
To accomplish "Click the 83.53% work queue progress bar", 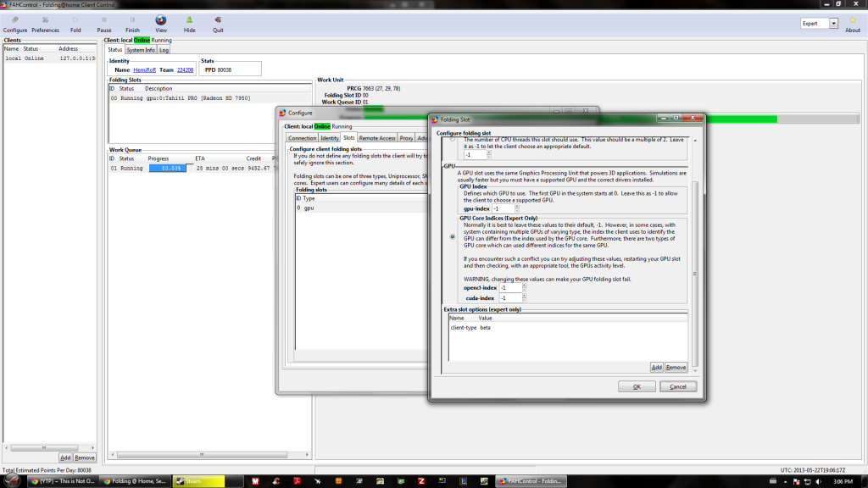I will (x=171, y=169).
